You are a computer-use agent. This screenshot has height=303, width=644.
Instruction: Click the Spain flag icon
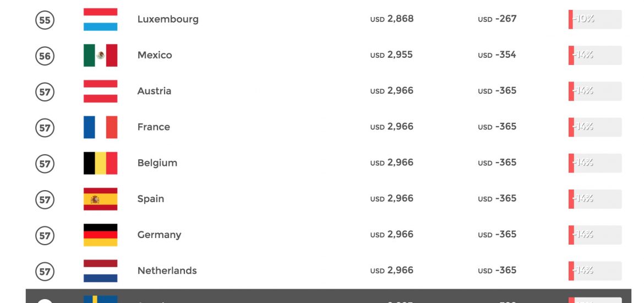[x=100, y=199]
